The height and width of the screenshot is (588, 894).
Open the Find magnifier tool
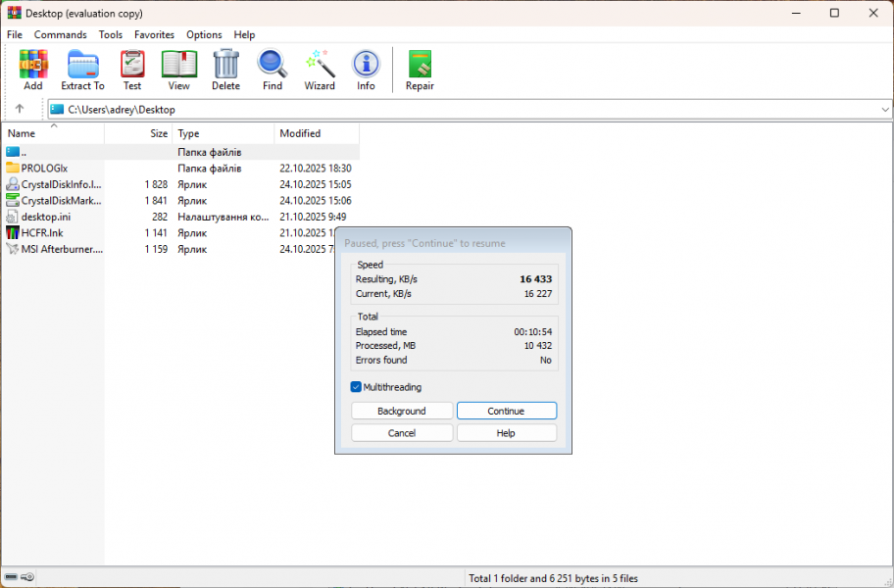tap(273, 70)
